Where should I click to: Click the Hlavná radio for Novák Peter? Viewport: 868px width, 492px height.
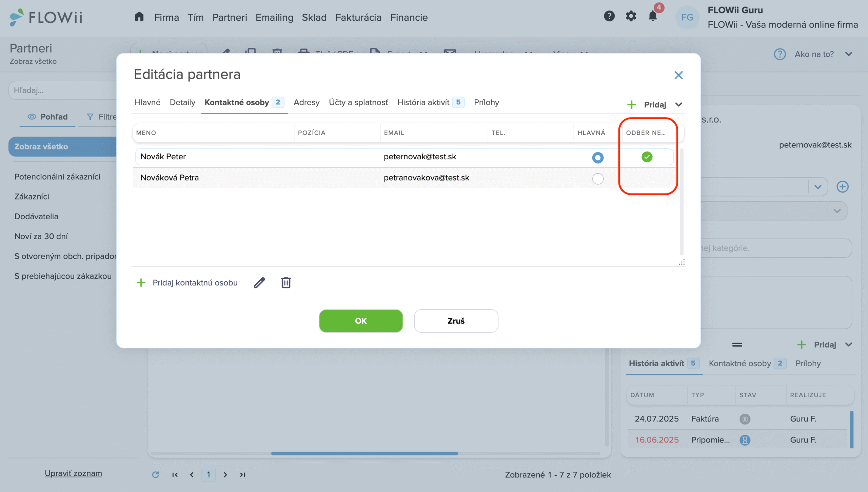pyautogui.click(x=597, y=158)
